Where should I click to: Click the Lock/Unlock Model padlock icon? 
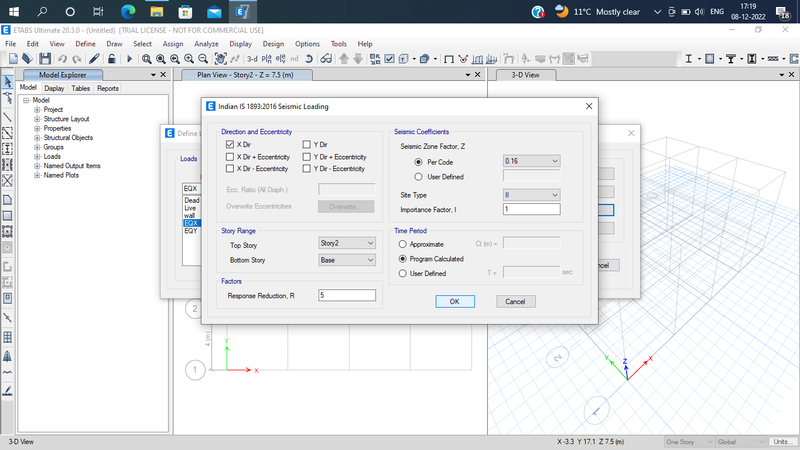coord(111,59)
